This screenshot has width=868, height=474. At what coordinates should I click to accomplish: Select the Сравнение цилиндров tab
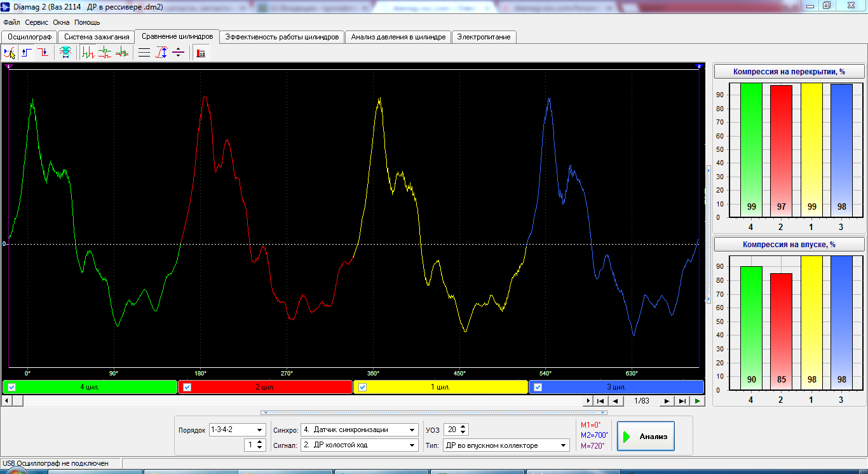[177, 36]
